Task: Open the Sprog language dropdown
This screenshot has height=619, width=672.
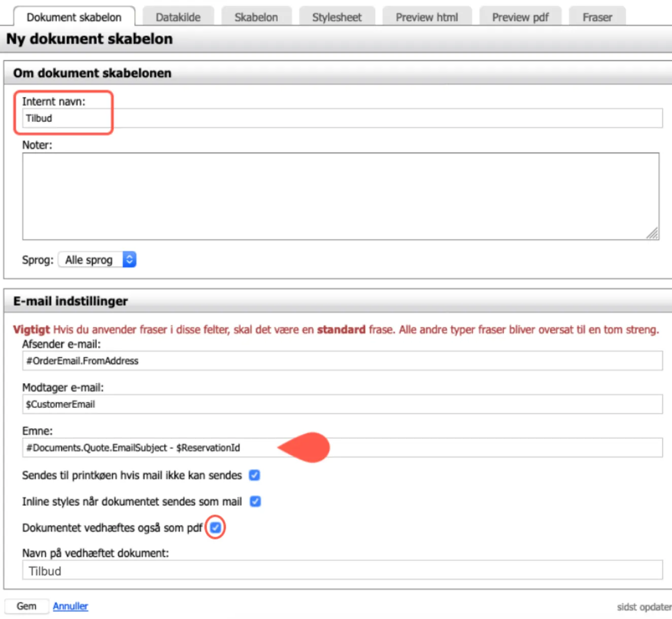Action: [x=97, y=260]
